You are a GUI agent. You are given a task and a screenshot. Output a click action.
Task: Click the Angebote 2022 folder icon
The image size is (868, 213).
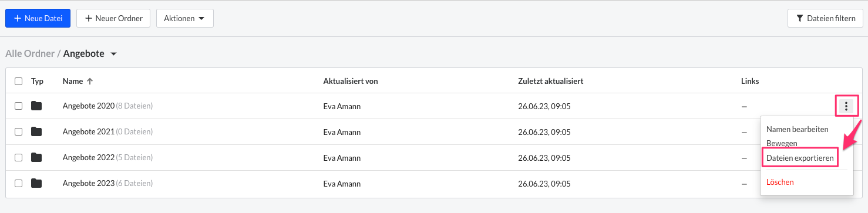(36, 158)
